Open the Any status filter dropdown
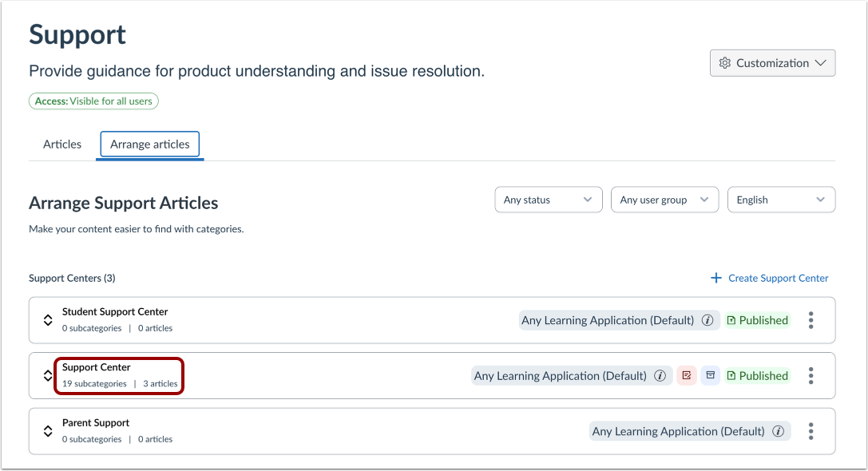The width and height of the screenshot is (868, 471). click(x=548, y=200)
